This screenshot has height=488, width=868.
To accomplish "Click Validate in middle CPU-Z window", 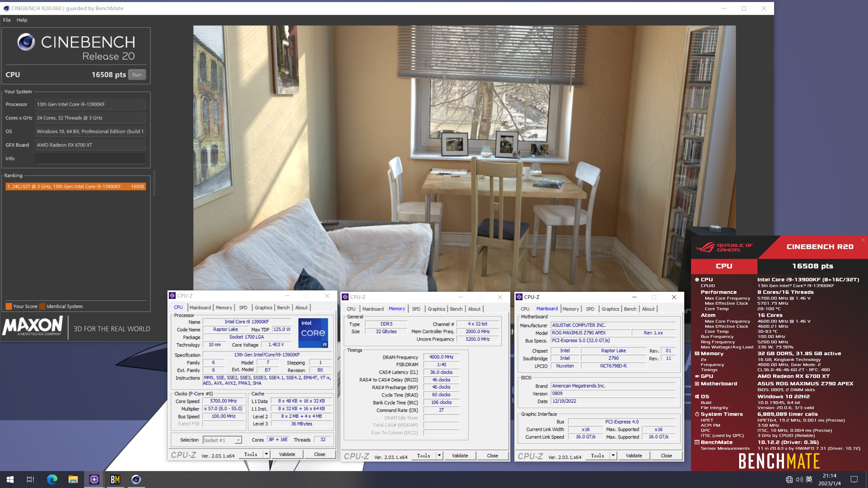I will pos(460,455).
